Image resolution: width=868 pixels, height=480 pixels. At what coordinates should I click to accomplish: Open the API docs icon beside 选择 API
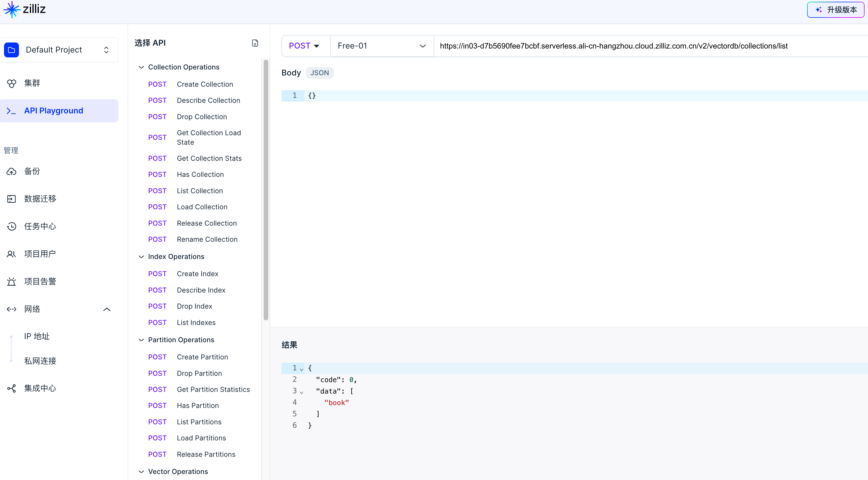[255, 43]
